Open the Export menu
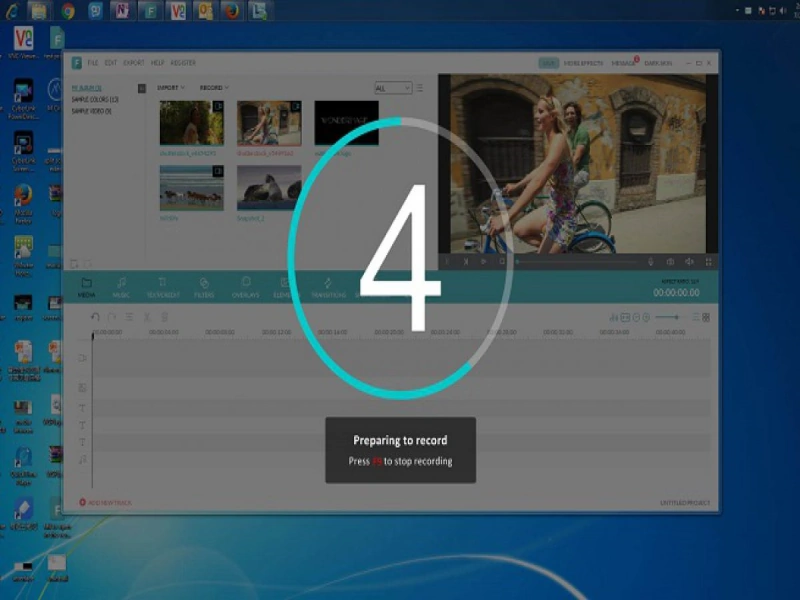Screen dimensions: 800x600 (x=134, y=63)
